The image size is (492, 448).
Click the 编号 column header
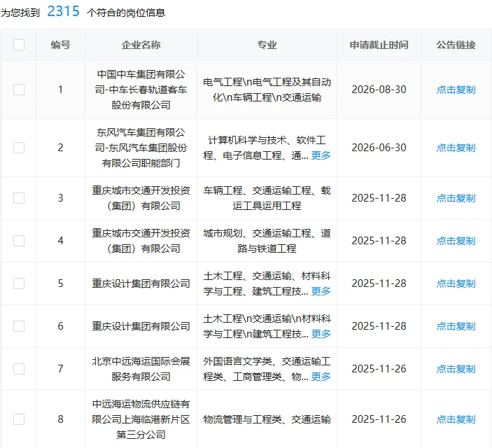point(61,45)
